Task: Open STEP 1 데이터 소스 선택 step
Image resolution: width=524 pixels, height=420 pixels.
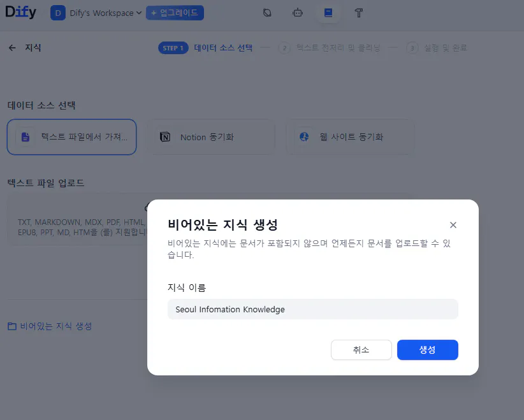Action: (205, 47)
